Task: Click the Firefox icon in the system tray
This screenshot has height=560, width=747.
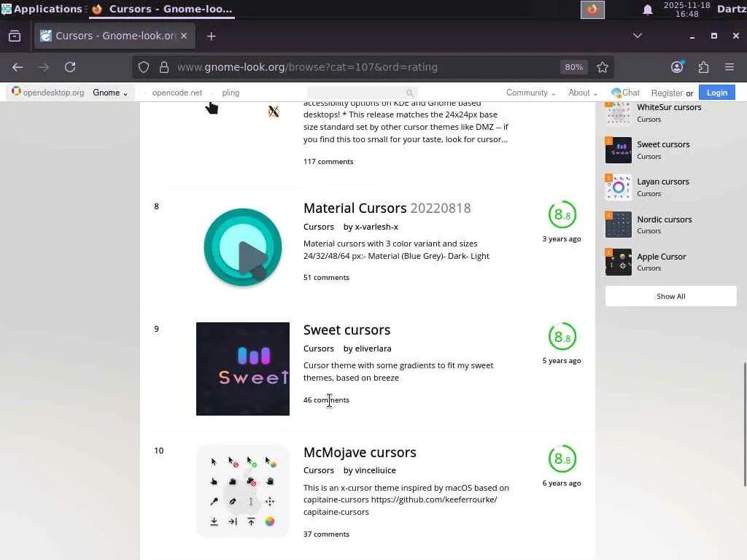Action: 592,9
